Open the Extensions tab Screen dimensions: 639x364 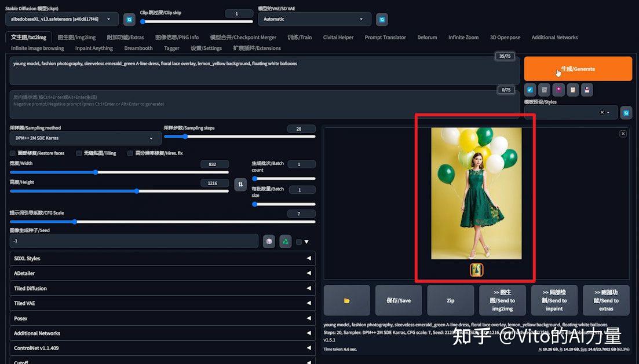tap(257, 48)
